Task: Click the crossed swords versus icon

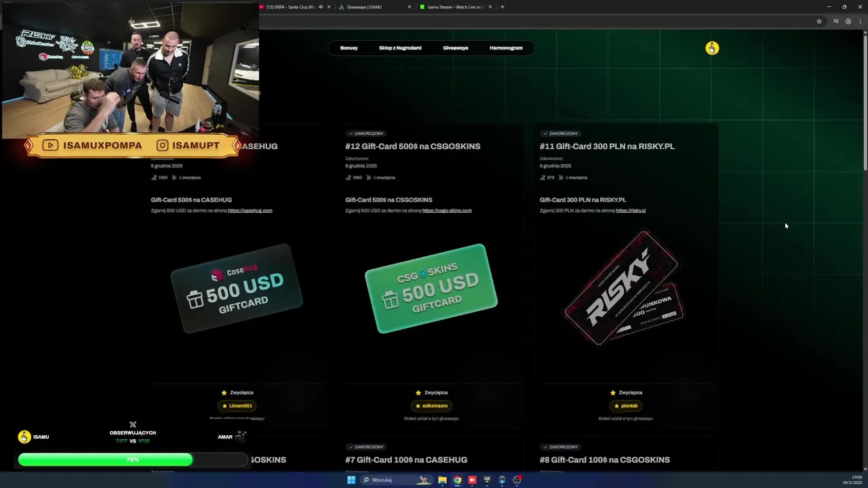Action: point(133,425)
